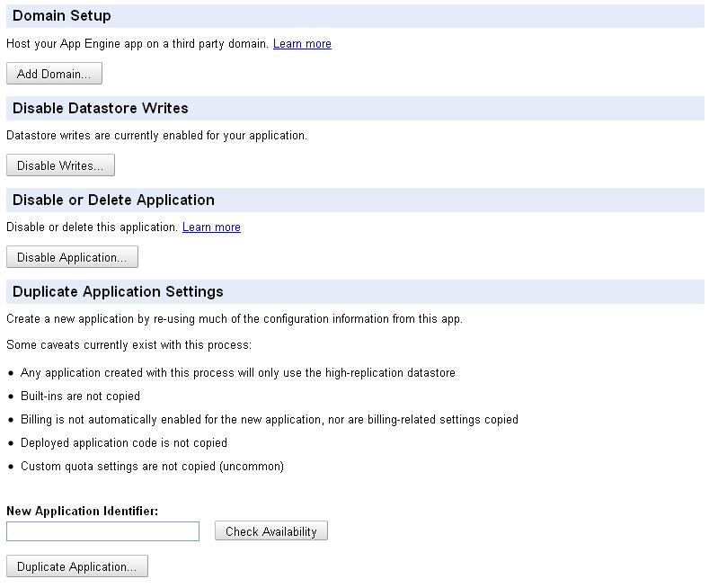
Task: Click the New Application Identifier label
Action: [82, 511]
